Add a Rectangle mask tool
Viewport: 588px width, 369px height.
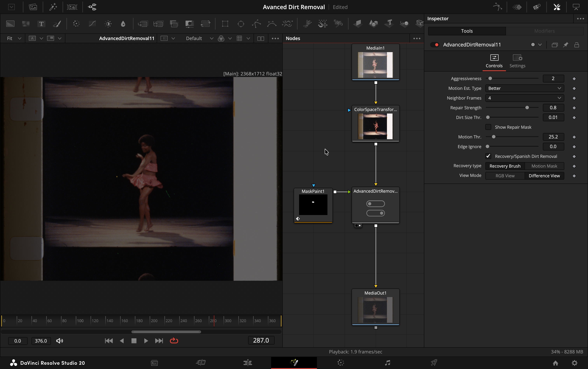click(225, 24)
